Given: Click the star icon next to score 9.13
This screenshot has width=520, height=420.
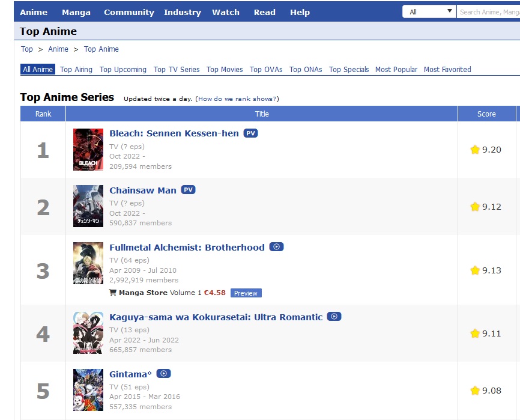Looking at the screenshot, I should coord(475,270).
